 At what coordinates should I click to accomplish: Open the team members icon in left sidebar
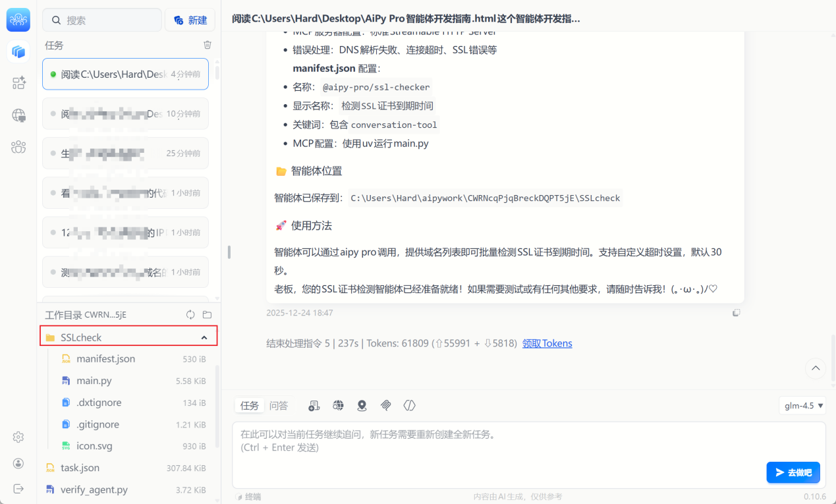(x=18, y=147)
